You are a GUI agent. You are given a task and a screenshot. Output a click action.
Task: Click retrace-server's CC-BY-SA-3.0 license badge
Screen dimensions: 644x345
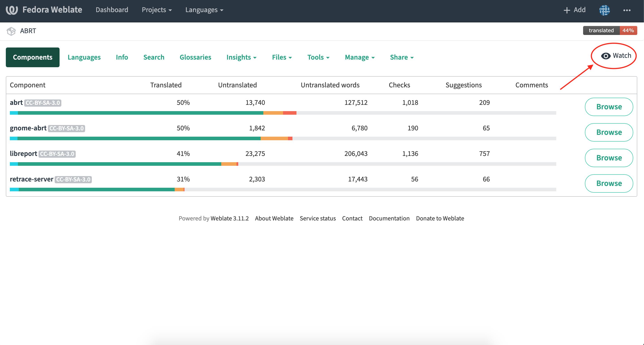pos(73,179)
